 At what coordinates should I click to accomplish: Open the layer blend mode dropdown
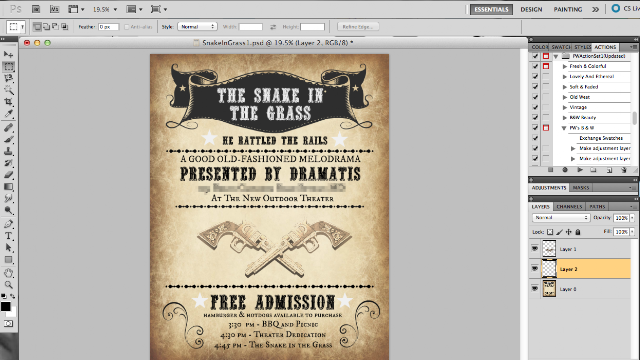(561, 218)
